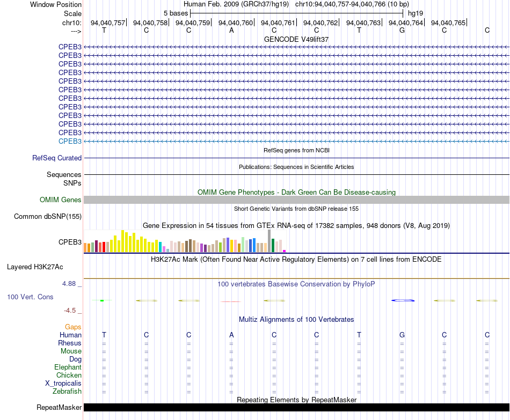Click the Common dbSNP(155) track label
The image size is (510, 420).
tap(48, 217)
